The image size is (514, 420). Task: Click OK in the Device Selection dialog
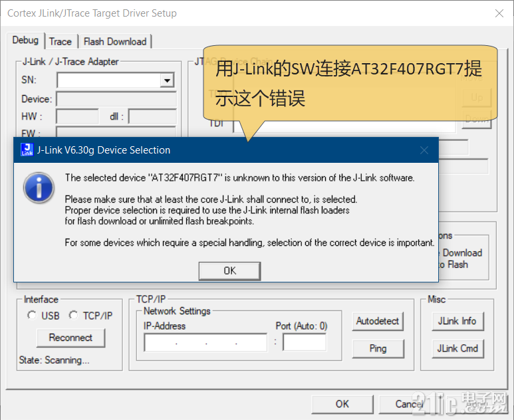pyautogui.click(x=229, y=270)
